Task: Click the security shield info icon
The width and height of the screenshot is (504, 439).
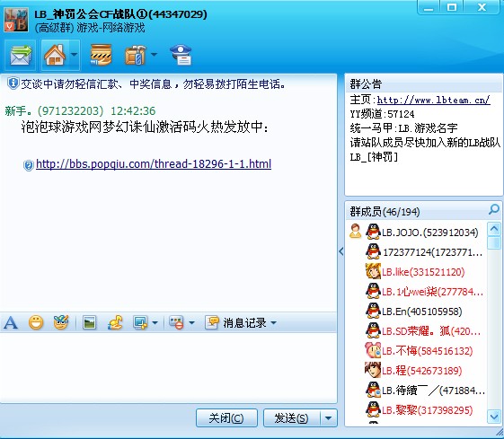Action: pyautogui.click(x=13, y=83)
